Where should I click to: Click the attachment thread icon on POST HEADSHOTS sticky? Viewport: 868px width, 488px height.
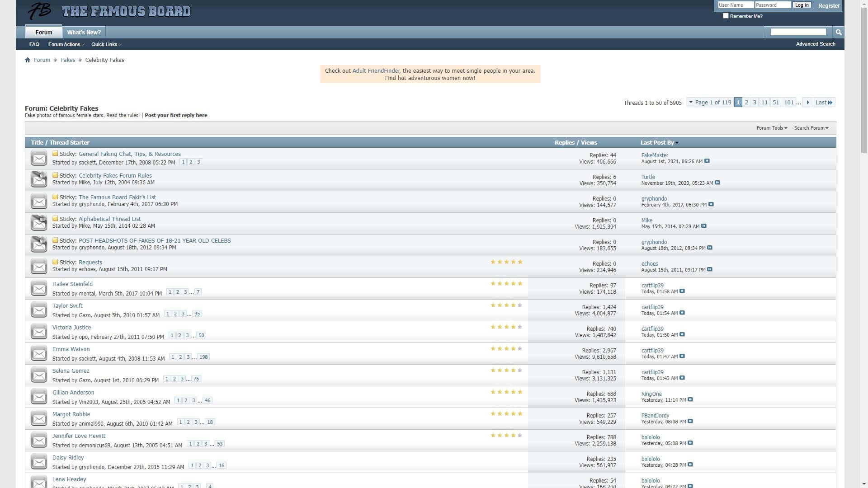(x=39, y=244)
